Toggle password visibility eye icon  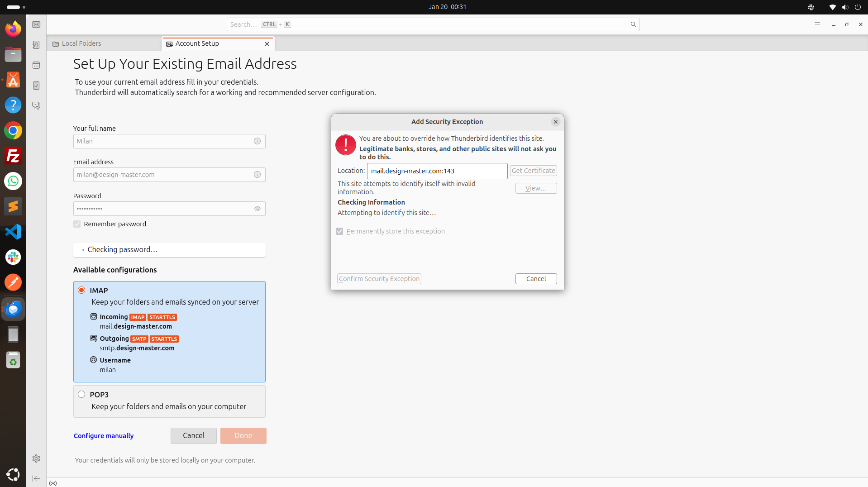(257, 209)
